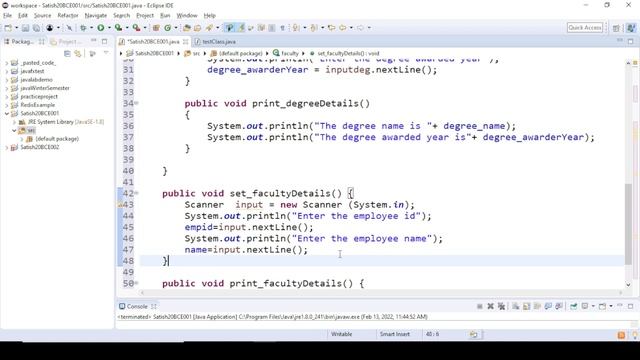Minimize the Package Explorer panel

(x=94, y=41)
